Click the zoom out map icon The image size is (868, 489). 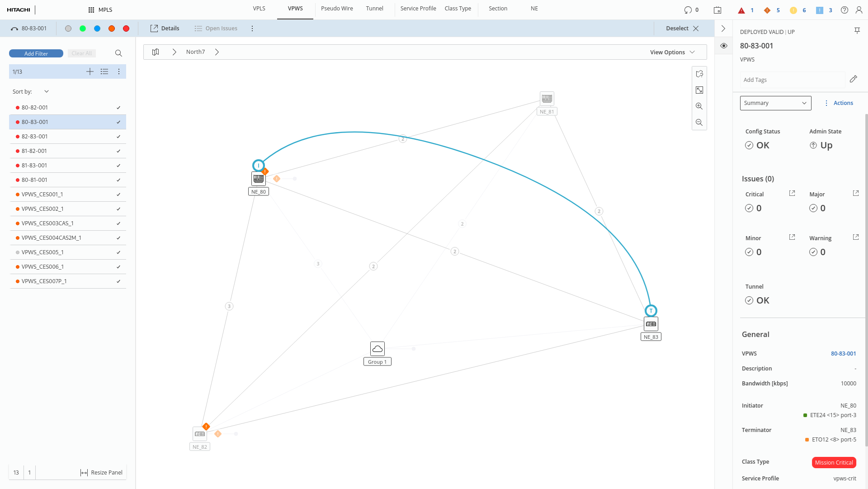(699, 123)
